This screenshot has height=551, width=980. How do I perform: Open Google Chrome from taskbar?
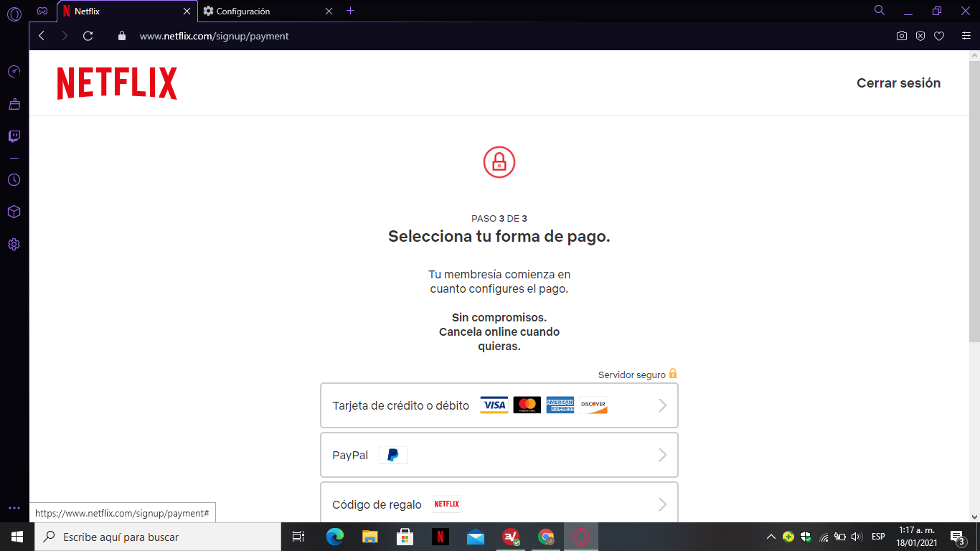click(x=546, y=537)
